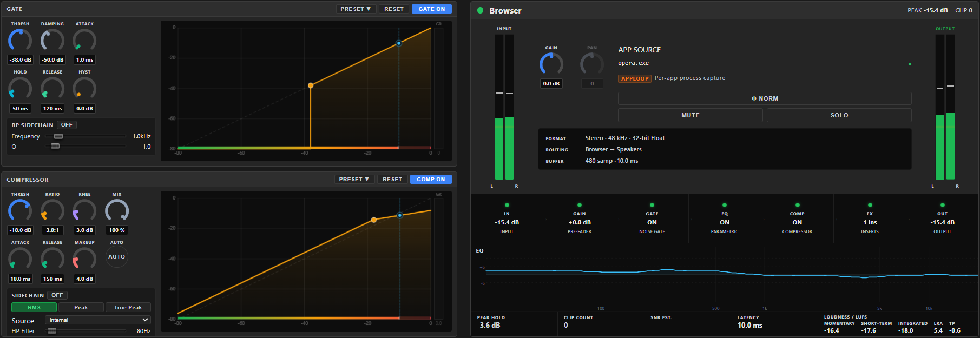The height and width of the screenshot is (338, 980).
Task: Click the compressor threshold -18.0 dB field
Action: coord(21,230)
